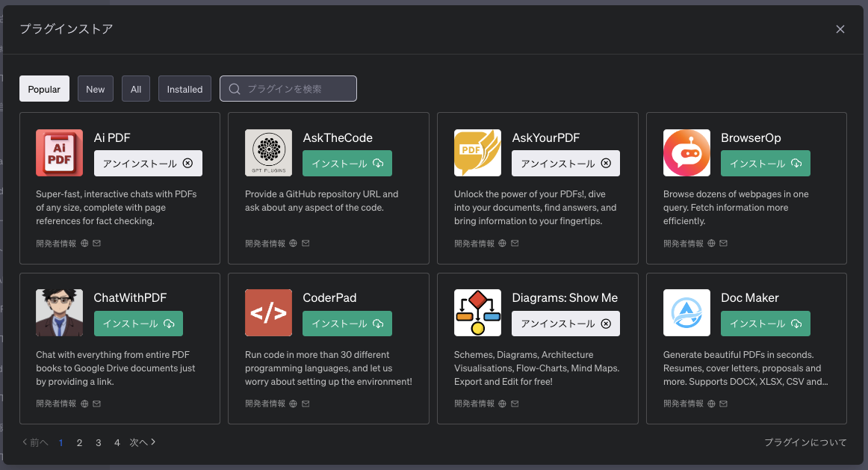Switch to the Popular filter tab
This screenshot has width=868, height=470.
(44, 88)
